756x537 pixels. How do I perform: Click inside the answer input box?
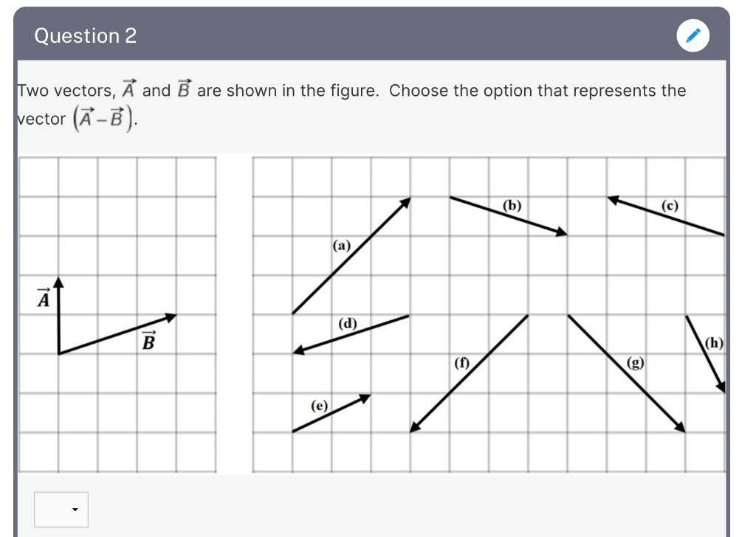point(52,509)
